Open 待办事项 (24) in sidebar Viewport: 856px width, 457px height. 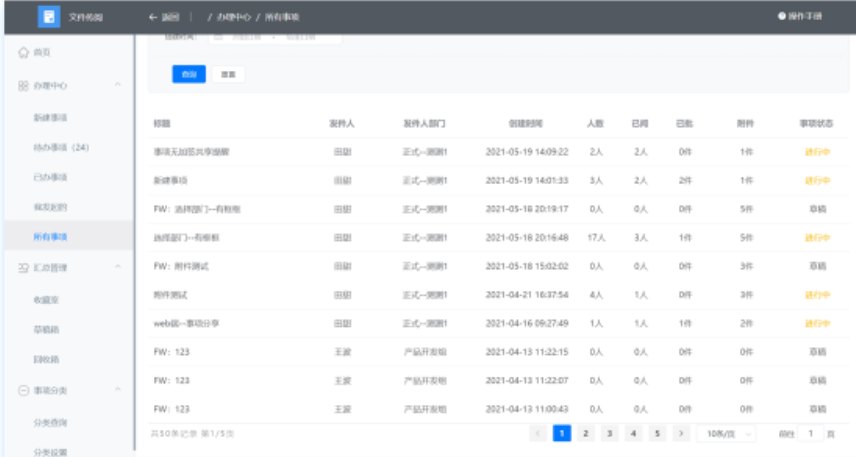pos(61,147)
